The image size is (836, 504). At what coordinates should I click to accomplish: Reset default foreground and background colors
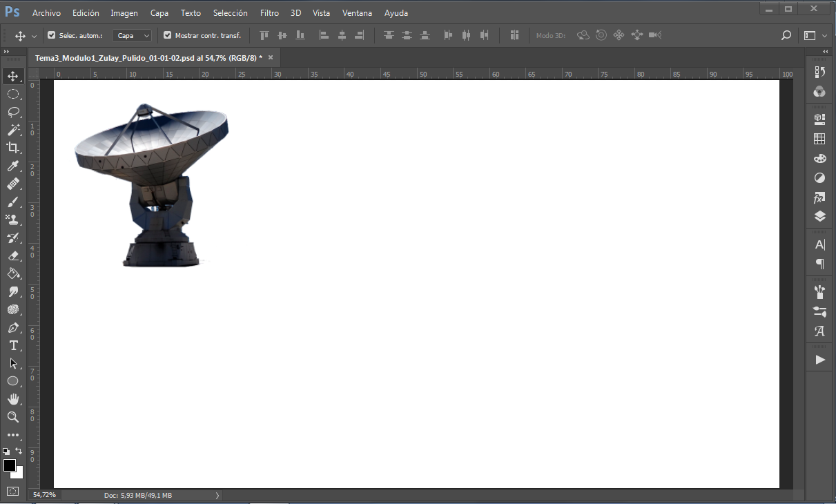[6, 452]
